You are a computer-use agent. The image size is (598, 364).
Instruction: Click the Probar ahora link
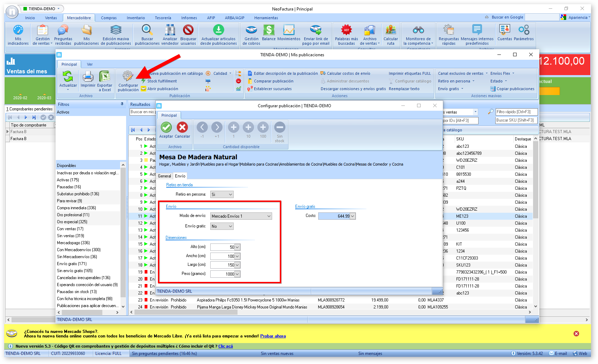(273, 336)
